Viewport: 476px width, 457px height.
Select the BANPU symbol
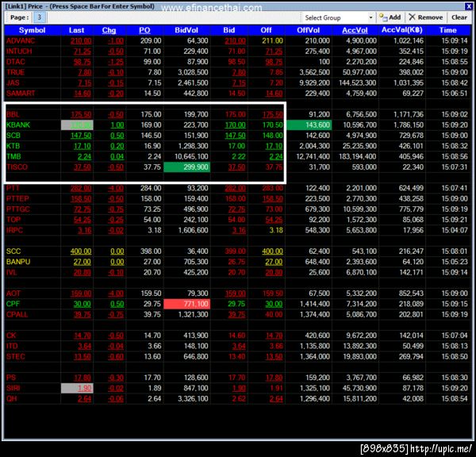(x=18, y=262)
